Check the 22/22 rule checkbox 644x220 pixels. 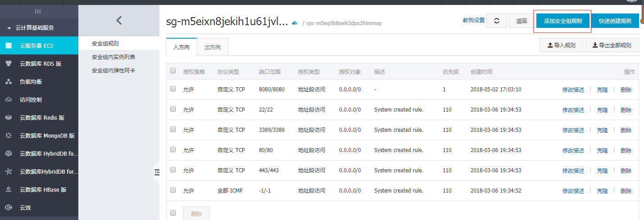click(173, 109)
